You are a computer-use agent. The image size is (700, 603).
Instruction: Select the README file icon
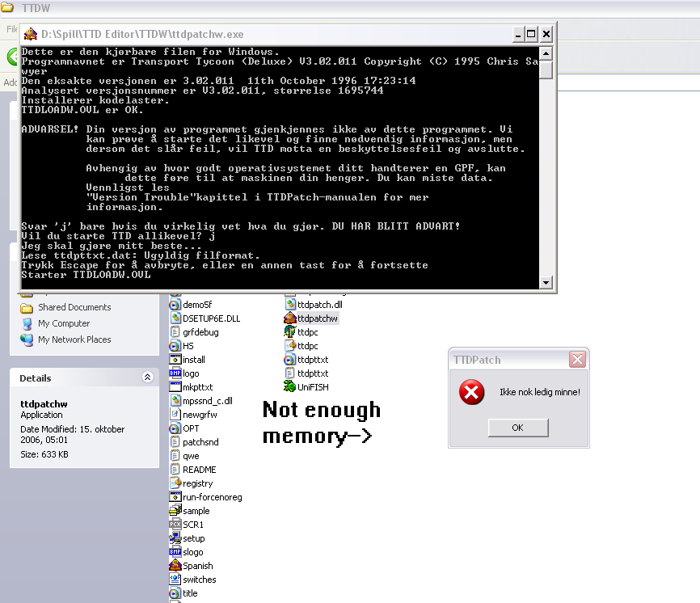tap(175, 470)
